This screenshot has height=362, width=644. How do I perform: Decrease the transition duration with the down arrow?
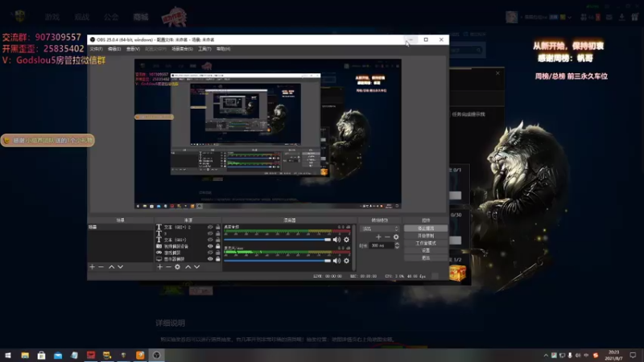(x=397, y=247)
